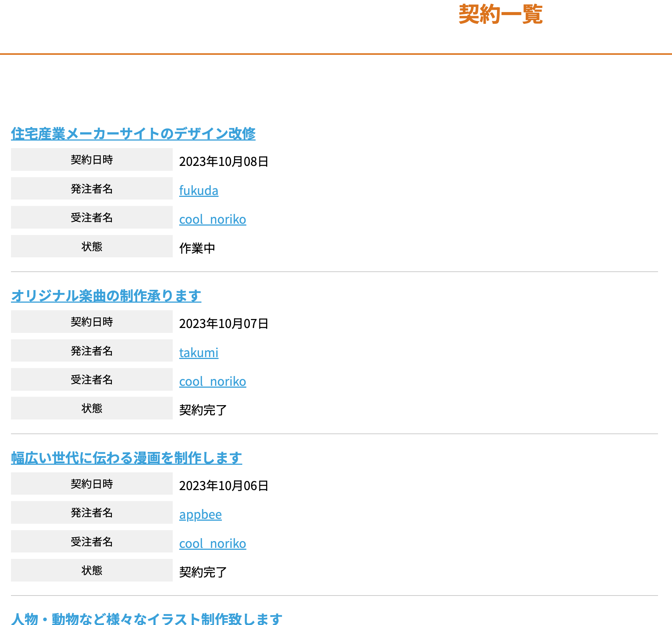Screen dimensions: 672x625
Task: Click the 状態 label beside 作業中
Action: coord(91,246)
